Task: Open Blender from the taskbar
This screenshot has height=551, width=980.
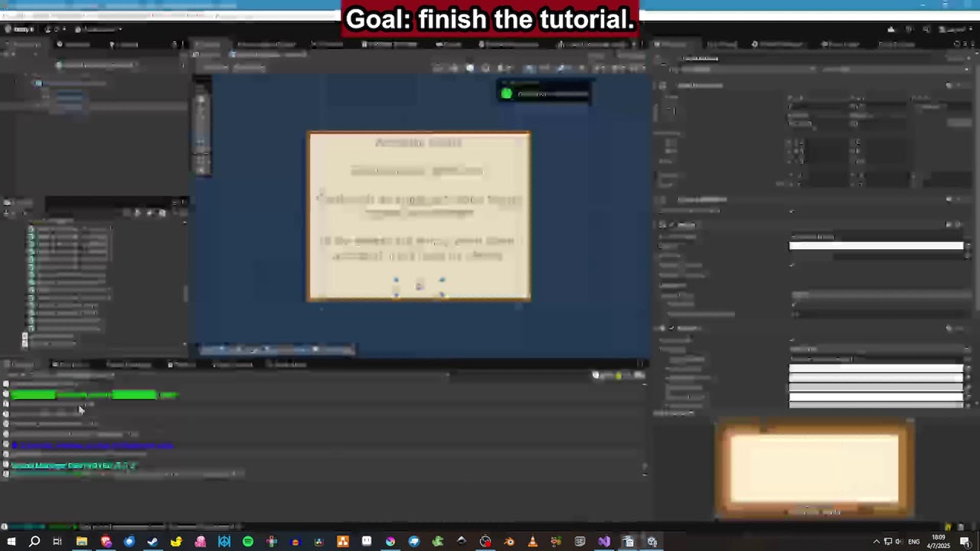Action: [509, 542]
